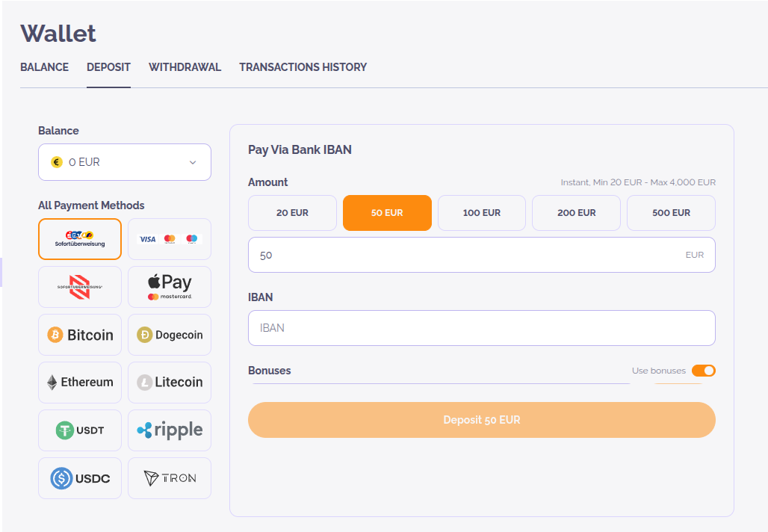Select USDT Tether payment option
Viewport: 768px width, 532px height.
[x=80, y=430]
